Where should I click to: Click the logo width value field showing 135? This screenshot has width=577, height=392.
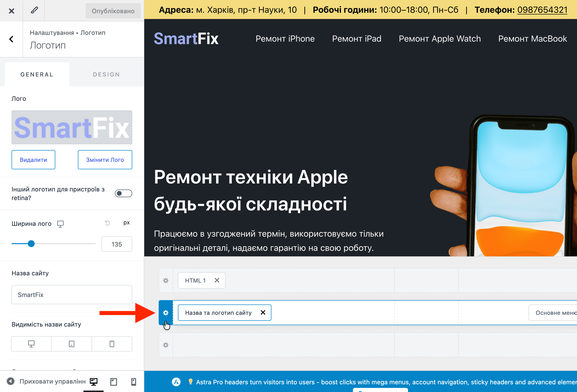click(117, 244)
